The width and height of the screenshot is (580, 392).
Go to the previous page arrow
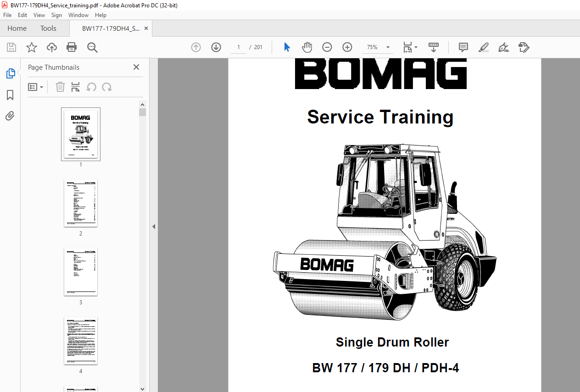point(196,47)
